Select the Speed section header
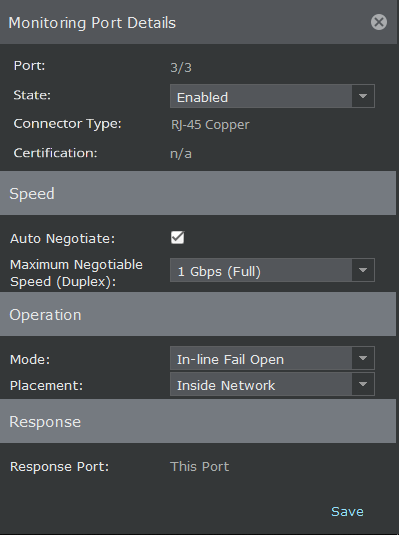 (x=198, y=193)
